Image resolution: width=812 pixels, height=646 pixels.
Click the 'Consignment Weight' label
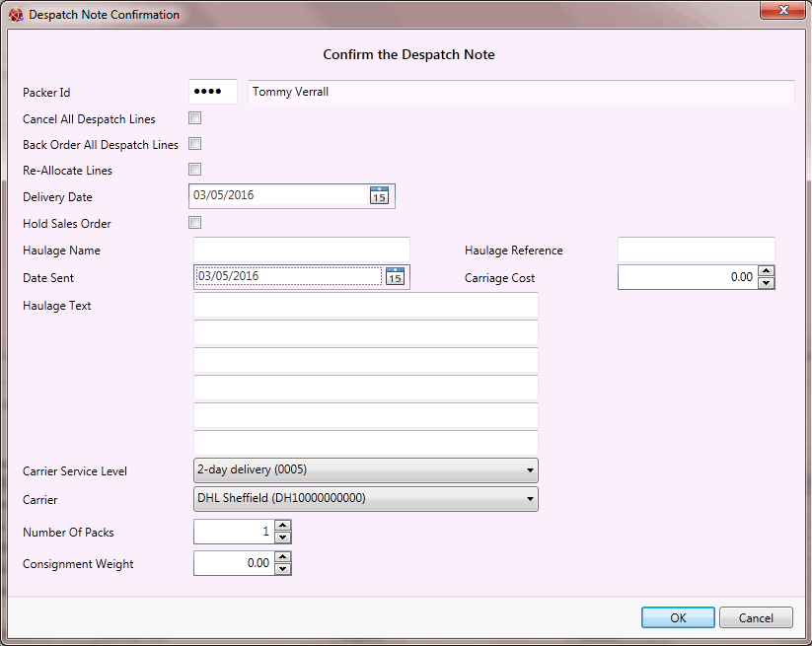78,564
